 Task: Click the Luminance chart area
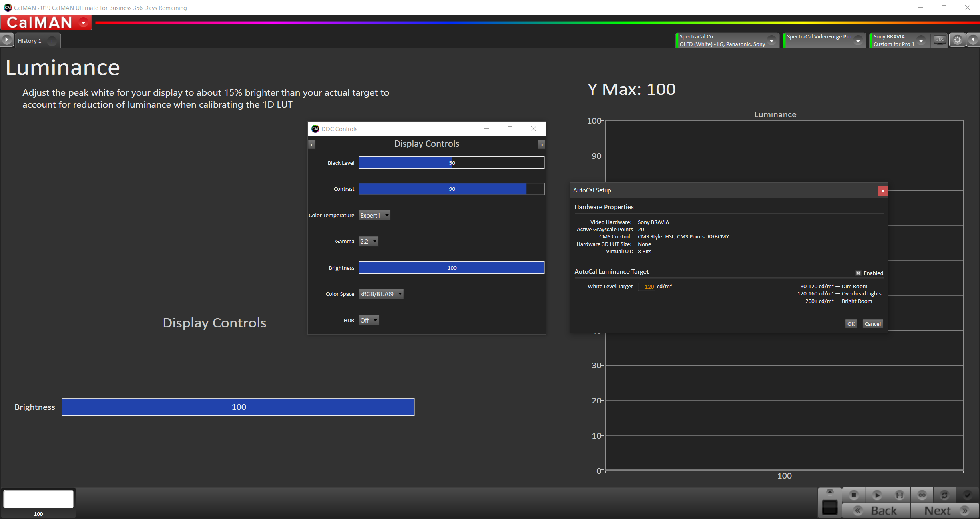pos(784,295)
